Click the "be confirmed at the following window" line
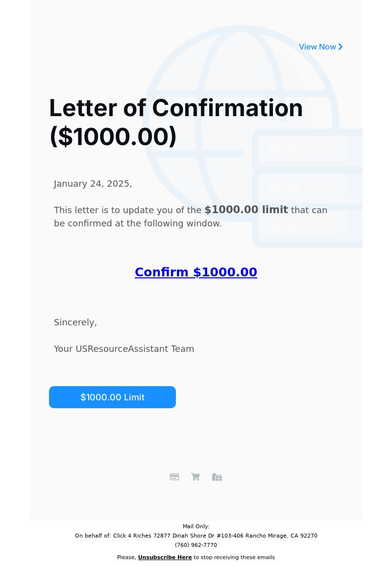Screen dimensions: 392x566 [x=138, y=223]
